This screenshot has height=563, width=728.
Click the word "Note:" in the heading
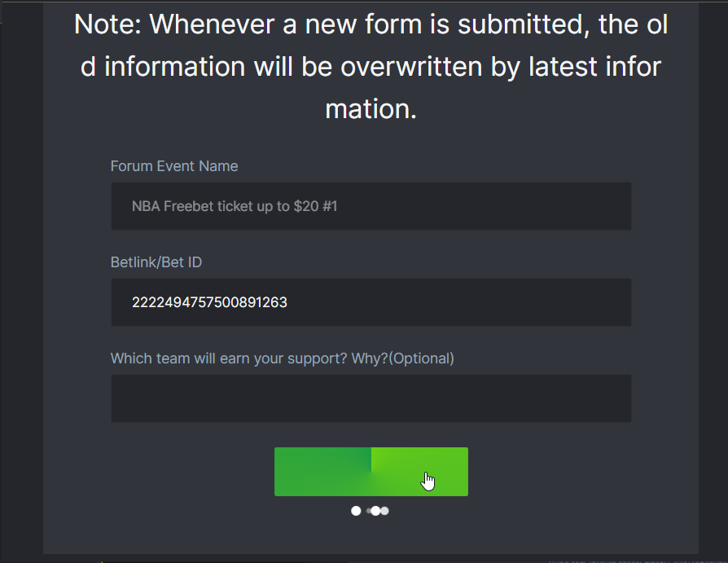click(107, 24)
